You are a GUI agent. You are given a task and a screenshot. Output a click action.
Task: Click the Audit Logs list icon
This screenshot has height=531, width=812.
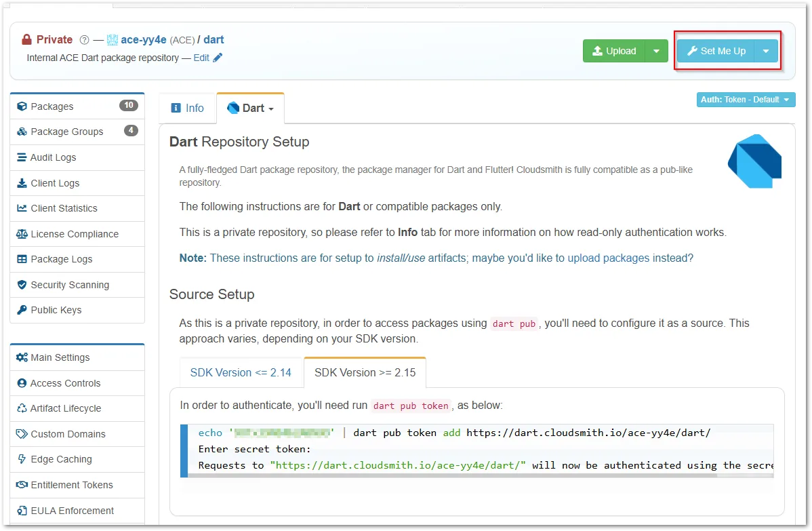[22, 157]
